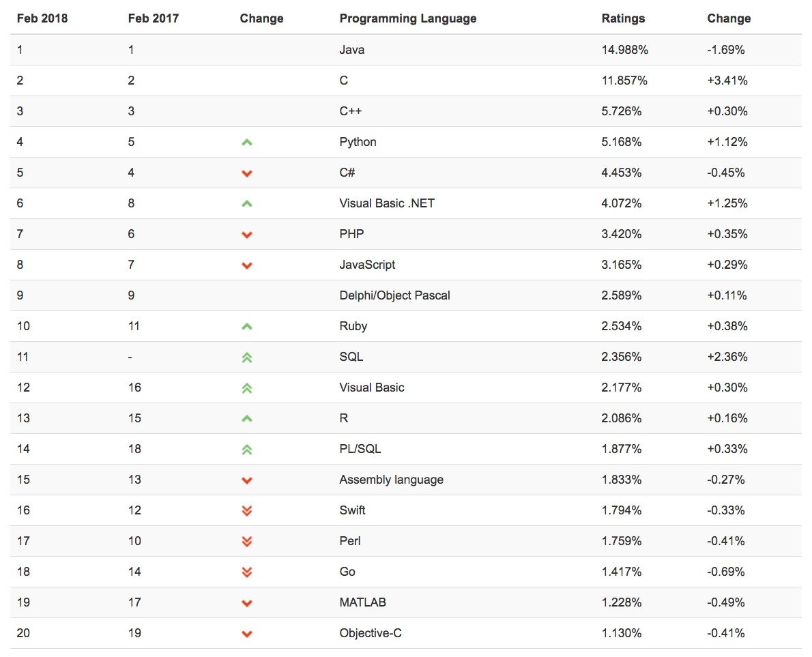This screenshot has height=657, width=812.
Task: Click the green up arrow in the R row
Action: point(247,419)
